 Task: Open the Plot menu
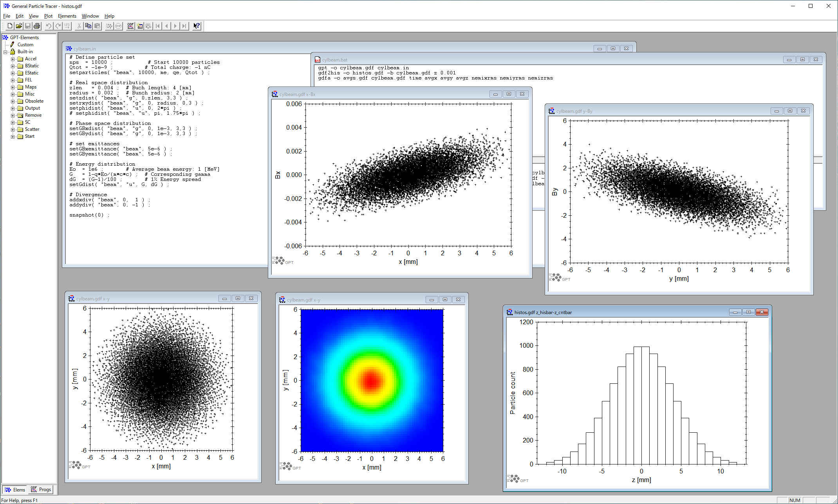pos(48,16)
